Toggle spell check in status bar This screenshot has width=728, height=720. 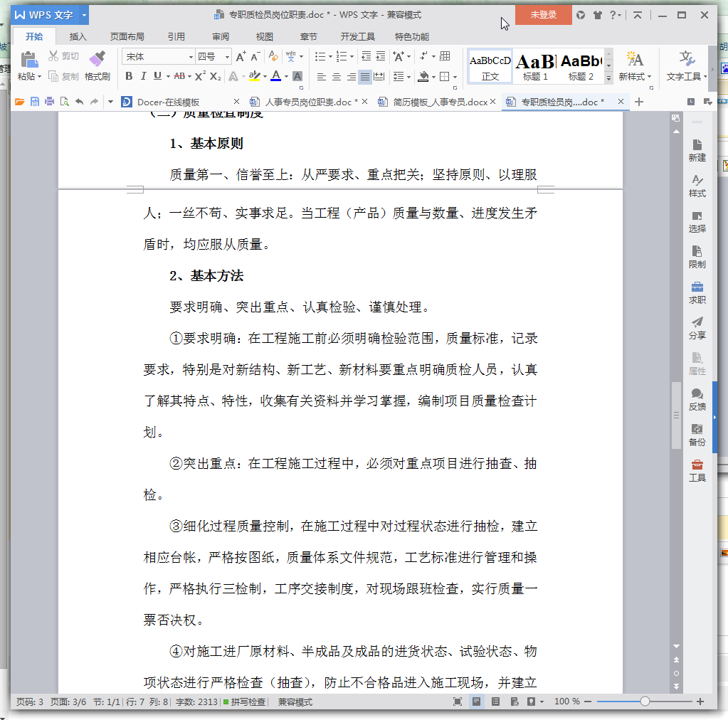click(245, 702)
